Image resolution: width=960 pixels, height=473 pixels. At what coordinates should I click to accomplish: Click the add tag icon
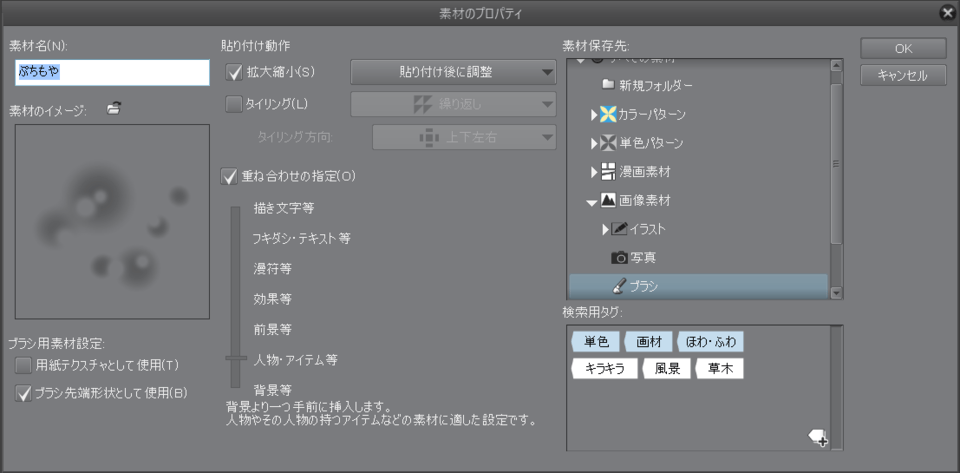818,436
